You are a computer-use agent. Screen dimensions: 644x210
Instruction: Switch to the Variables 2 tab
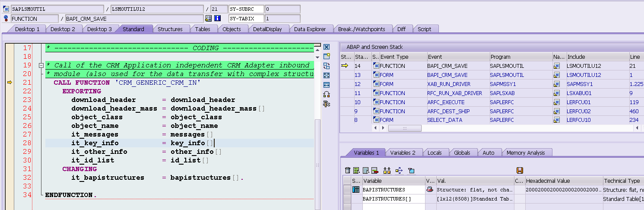[x=403, y=153]
